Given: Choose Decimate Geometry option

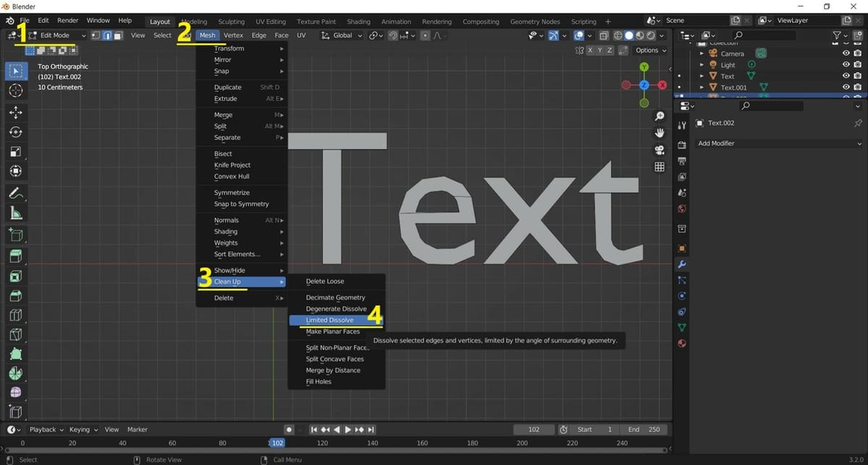Looking at the screenshot, I should coord(336,297).
